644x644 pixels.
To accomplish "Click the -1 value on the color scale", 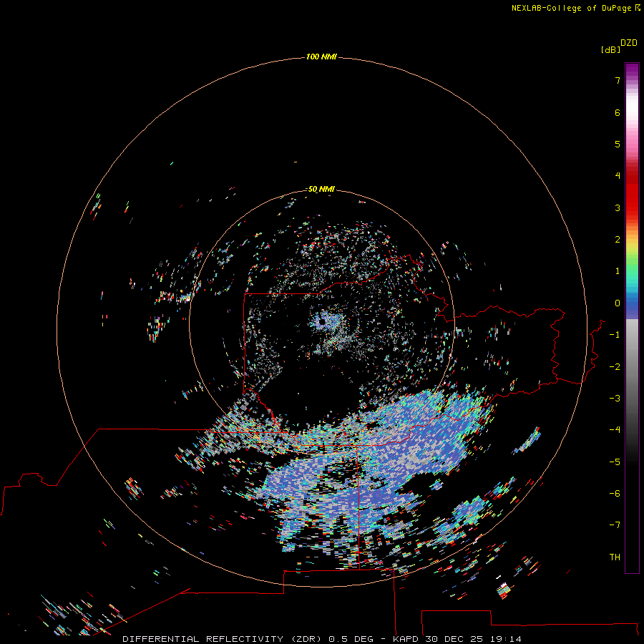I will click(615, 335).
